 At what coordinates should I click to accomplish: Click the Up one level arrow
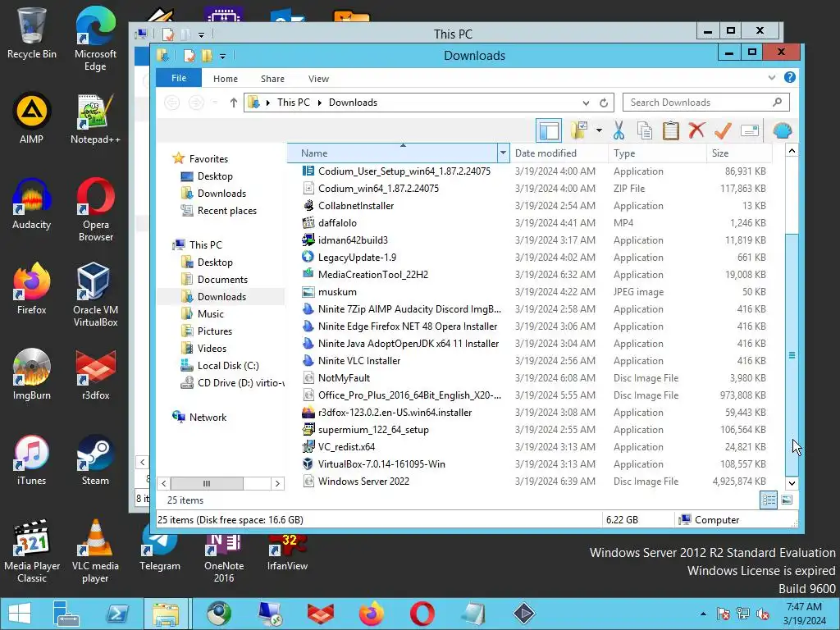pos(233,103)
